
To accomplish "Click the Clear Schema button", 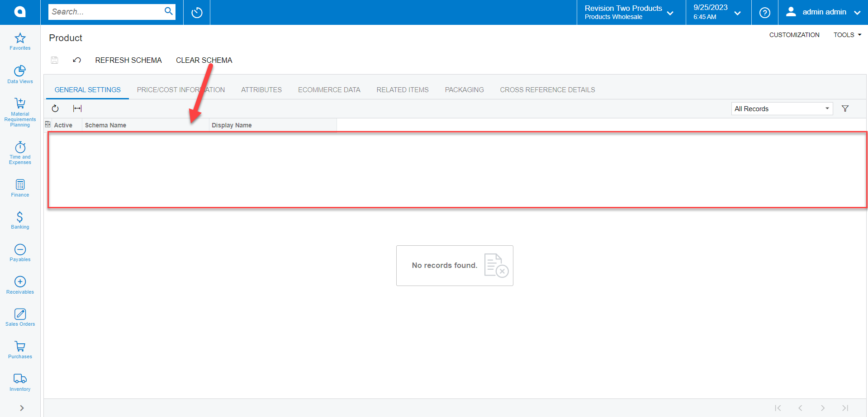I will (x=204, y=60).
